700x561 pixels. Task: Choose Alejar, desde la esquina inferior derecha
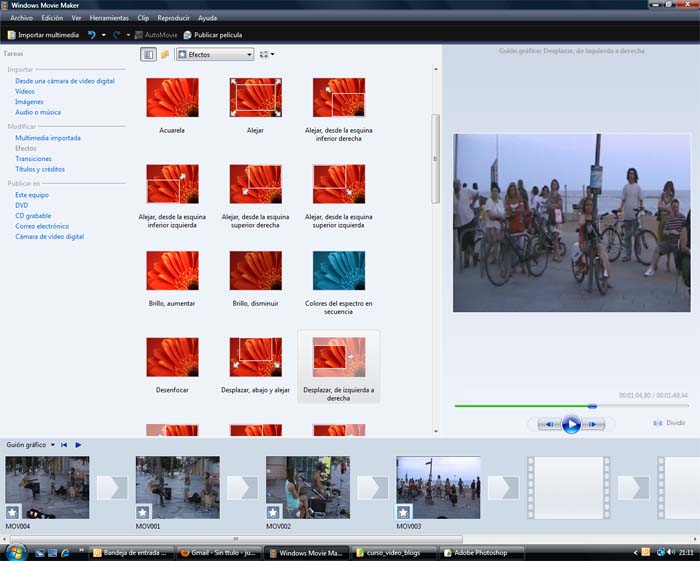(x=338, y=97)
